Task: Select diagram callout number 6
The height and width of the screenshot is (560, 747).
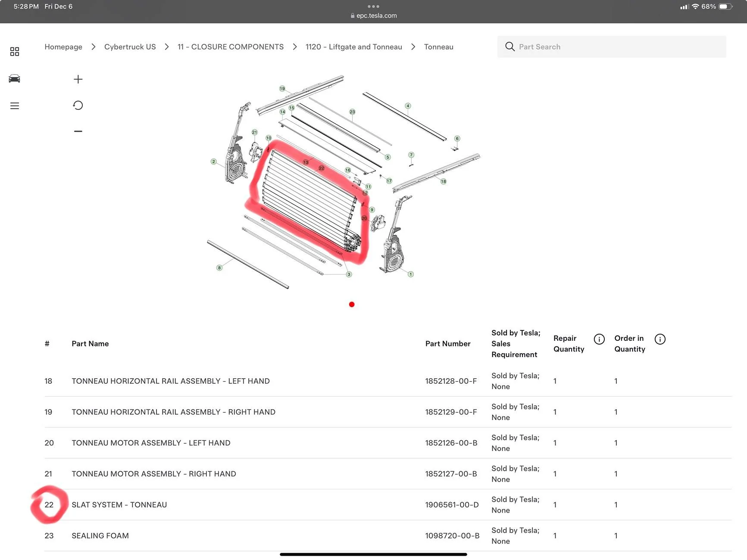Action: [x=457, y=139]
